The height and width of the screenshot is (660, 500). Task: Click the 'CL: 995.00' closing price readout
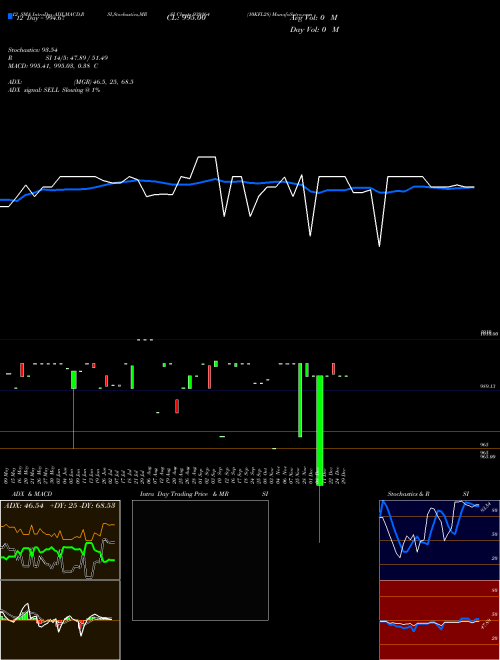186,18
